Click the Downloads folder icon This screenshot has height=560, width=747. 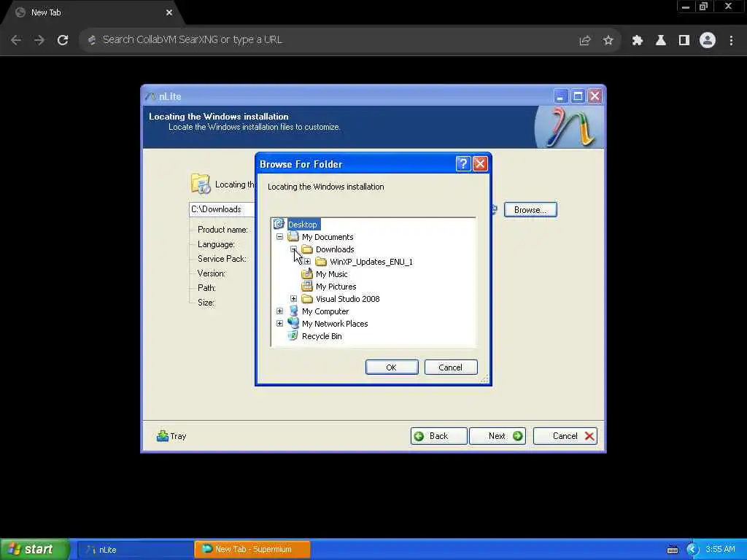click(307, 249)
